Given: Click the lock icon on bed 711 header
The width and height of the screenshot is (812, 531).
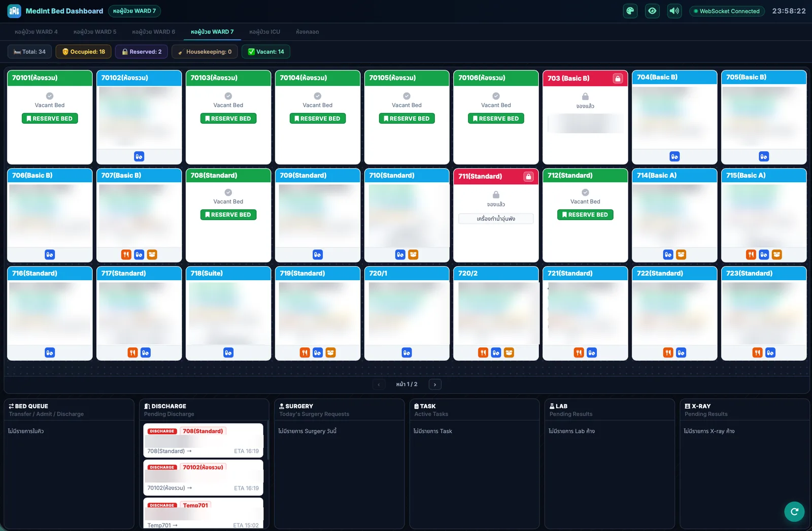Looking at the screenshot, I should coord(528,176).
